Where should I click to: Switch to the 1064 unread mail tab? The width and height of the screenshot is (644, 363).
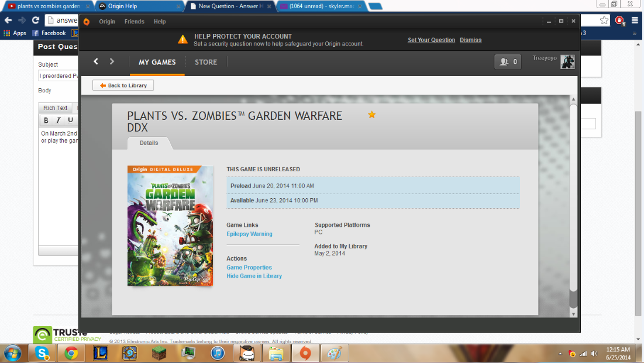pos(321,6)
